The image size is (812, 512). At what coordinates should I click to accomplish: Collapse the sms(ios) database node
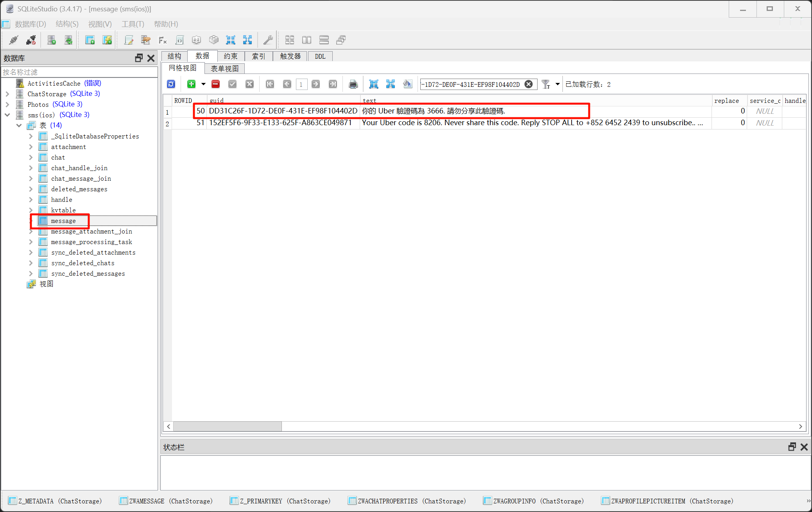[x=7, y=115]
